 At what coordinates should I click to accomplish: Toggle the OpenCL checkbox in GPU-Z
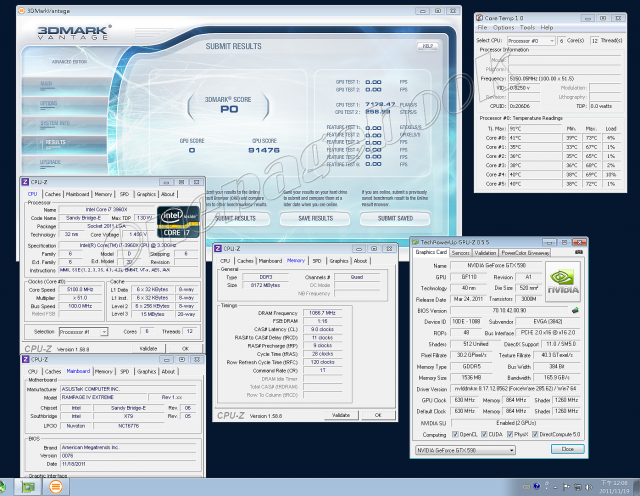tap(455, 434)
